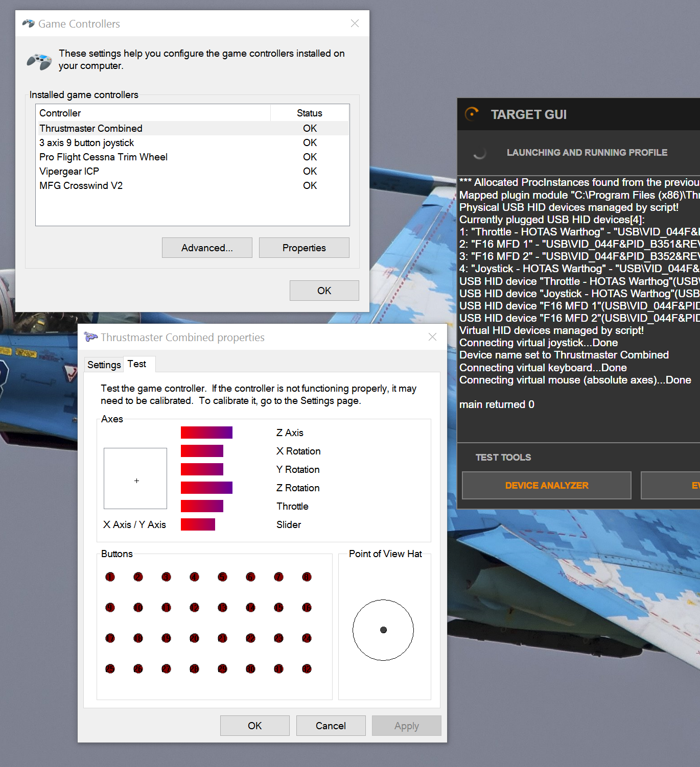Image resolution: width=700 pixels, height=767 pixels.
Task: Click the X Axis / Y Axis crosshair box
Action: 135,478
